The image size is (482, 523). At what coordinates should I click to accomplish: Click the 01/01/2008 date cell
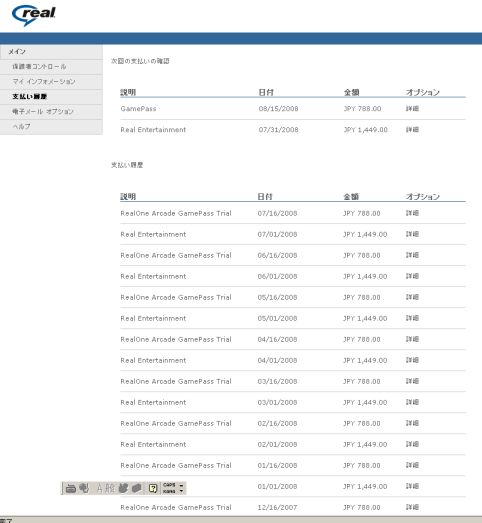coord(277,486)
